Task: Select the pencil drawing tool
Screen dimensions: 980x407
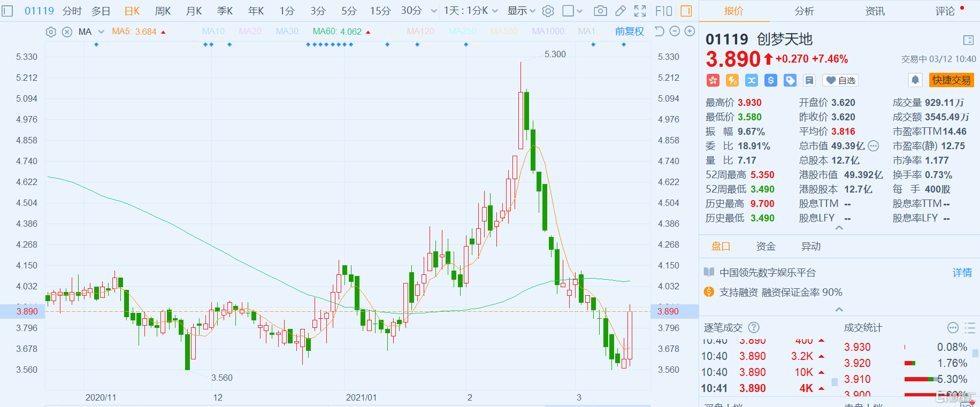Action: click(621, 11)
